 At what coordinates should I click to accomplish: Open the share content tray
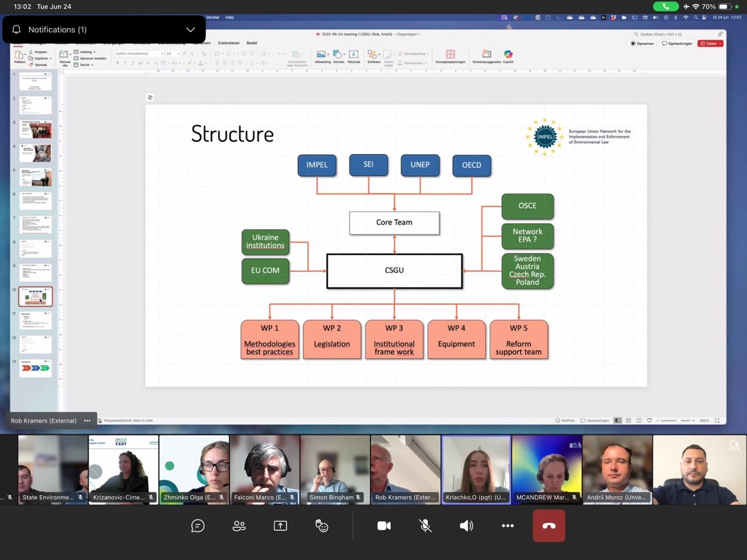[x=280, y=526]
